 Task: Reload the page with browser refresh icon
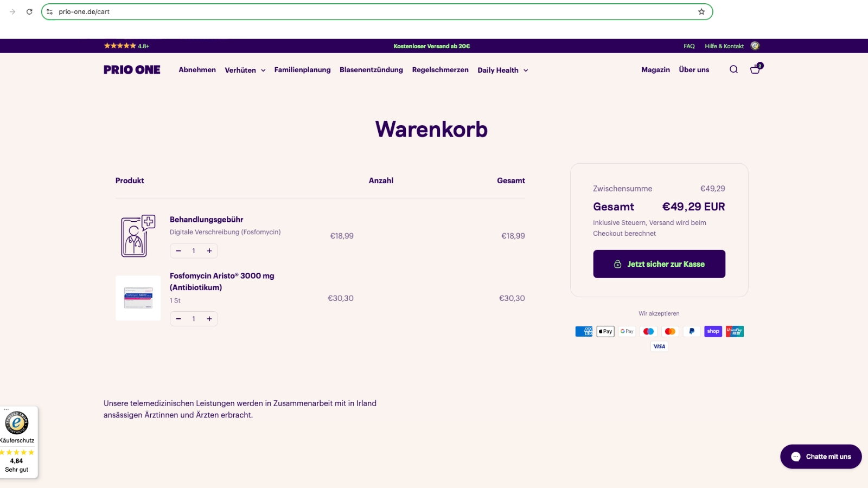[x=29, y=12]
